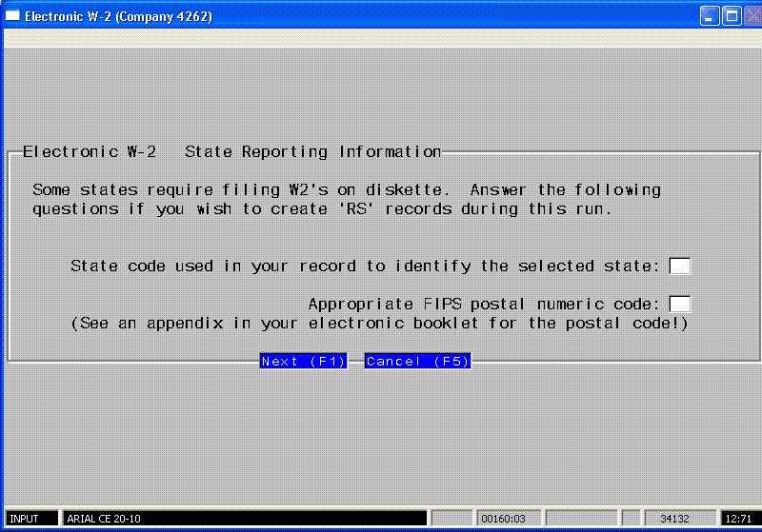This screenshot has height=532, width=762.
Task: Click the 'State code used in your record' label
Action: pyautogui.click(x=365, y=266)
